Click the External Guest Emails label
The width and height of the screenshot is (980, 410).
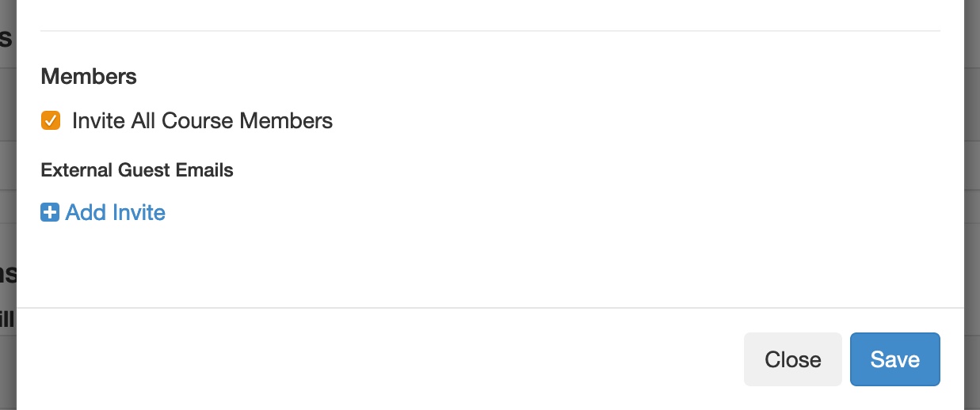(x=137, y=170)
